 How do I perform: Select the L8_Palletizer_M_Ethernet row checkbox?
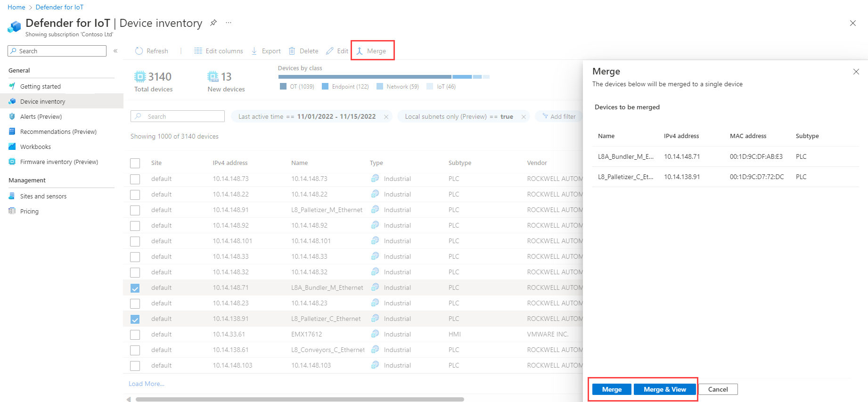[x=135, y=210]
